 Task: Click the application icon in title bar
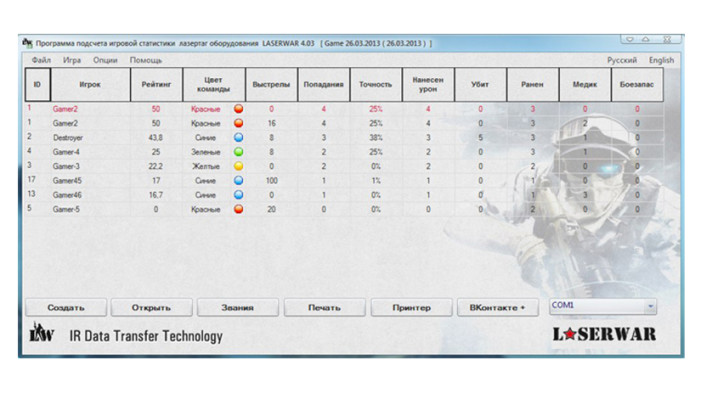coord(27,43)
